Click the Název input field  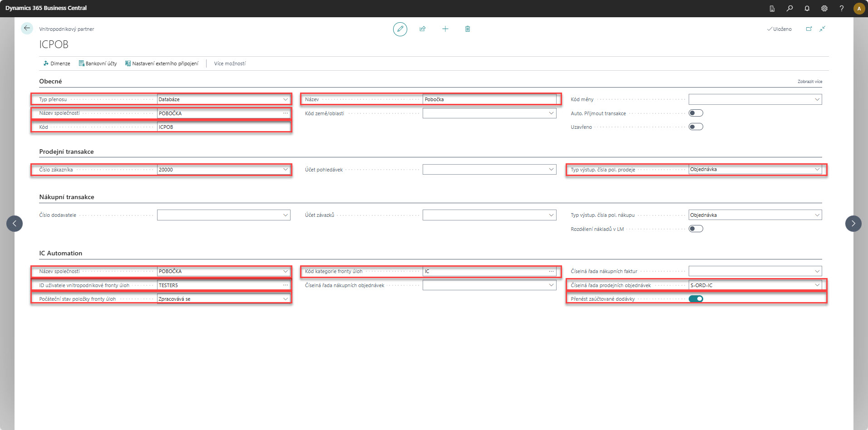coord(489,99)
